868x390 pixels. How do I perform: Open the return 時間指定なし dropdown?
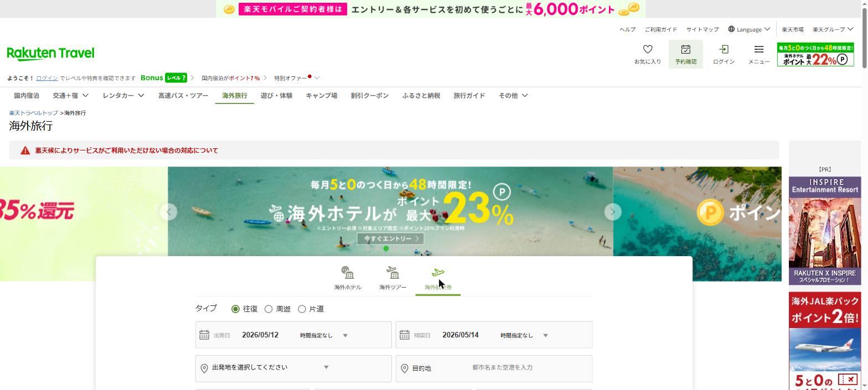click(x=524, y=335)
